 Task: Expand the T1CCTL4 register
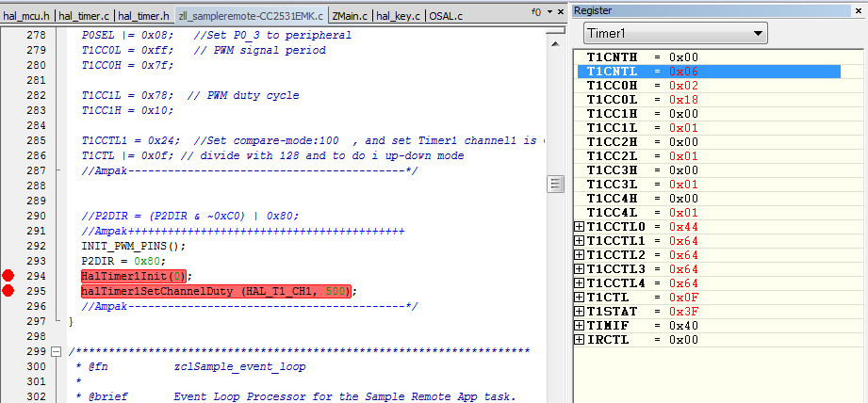[579, 283]
